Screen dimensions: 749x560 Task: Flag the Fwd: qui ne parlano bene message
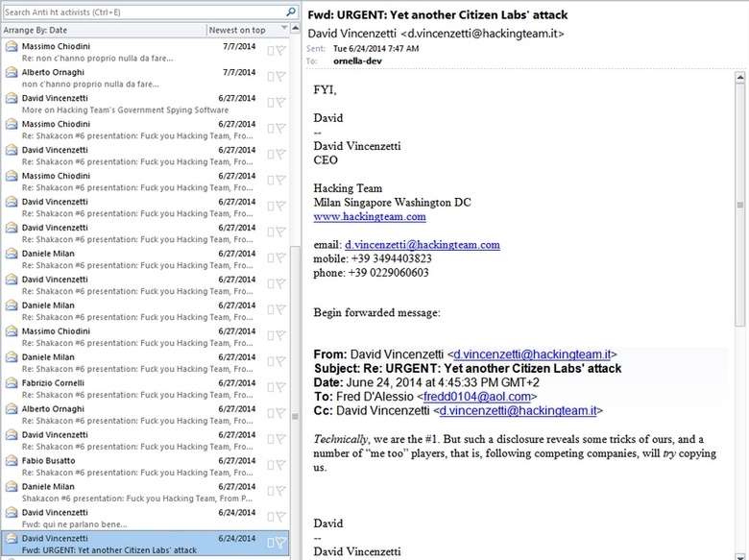tap(280, 516)
